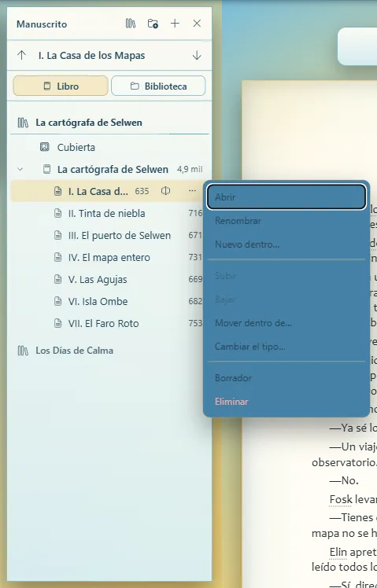Click document icon of V. Las Agujas
377x588 pixels.
(57, 279)
